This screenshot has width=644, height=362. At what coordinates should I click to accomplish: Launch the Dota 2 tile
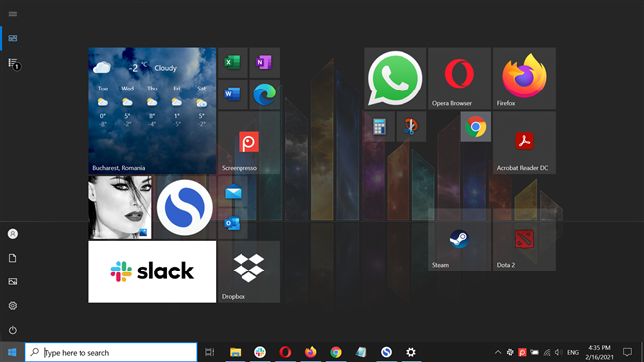click(x=524, y=240)
